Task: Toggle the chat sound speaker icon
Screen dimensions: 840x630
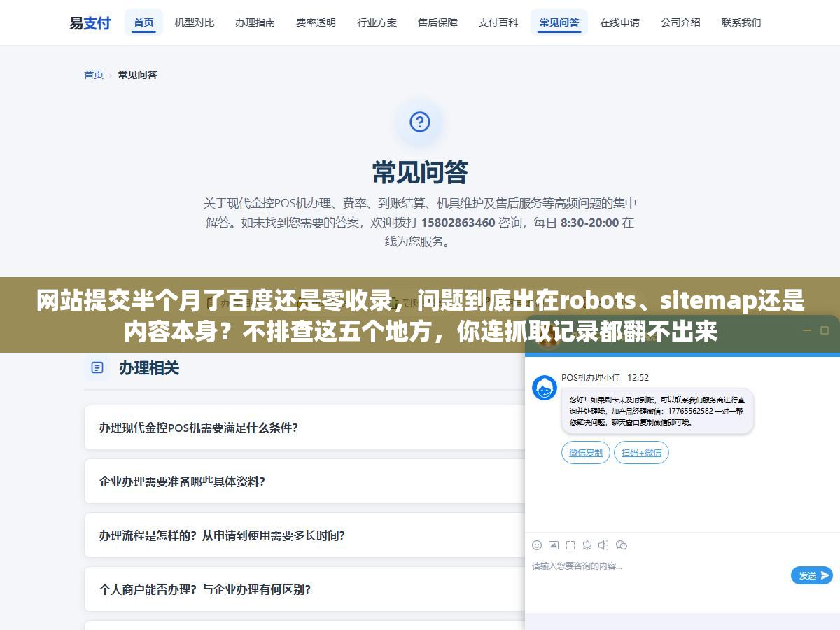Action: 603,545
